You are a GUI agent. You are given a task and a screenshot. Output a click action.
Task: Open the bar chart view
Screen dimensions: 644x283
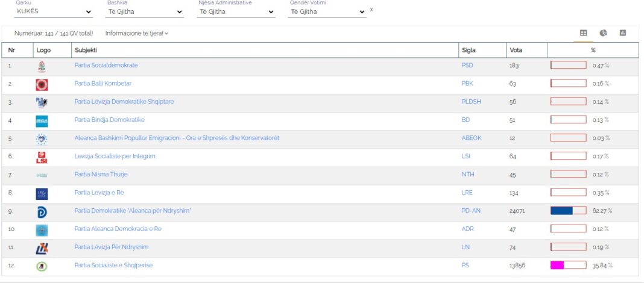[623, 33]
